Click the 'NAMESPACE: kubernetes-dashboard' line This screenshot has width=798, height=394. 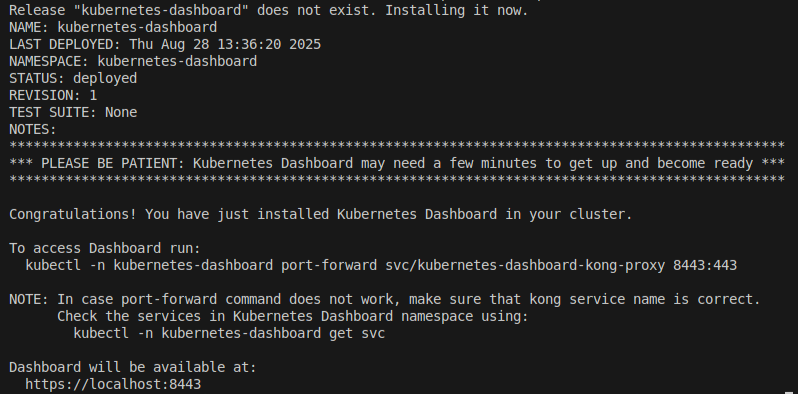pyautogui.click(x=133, y=61)
